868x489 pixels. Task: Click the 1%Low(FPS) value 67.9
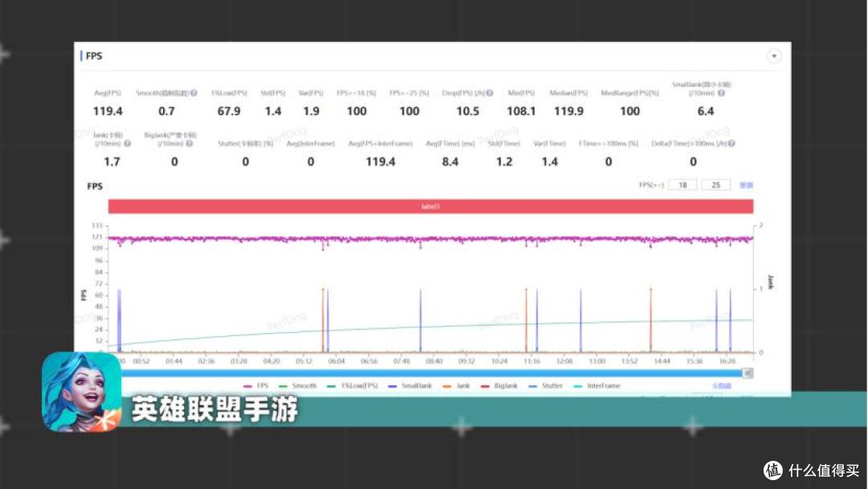[x=228, y=111]
